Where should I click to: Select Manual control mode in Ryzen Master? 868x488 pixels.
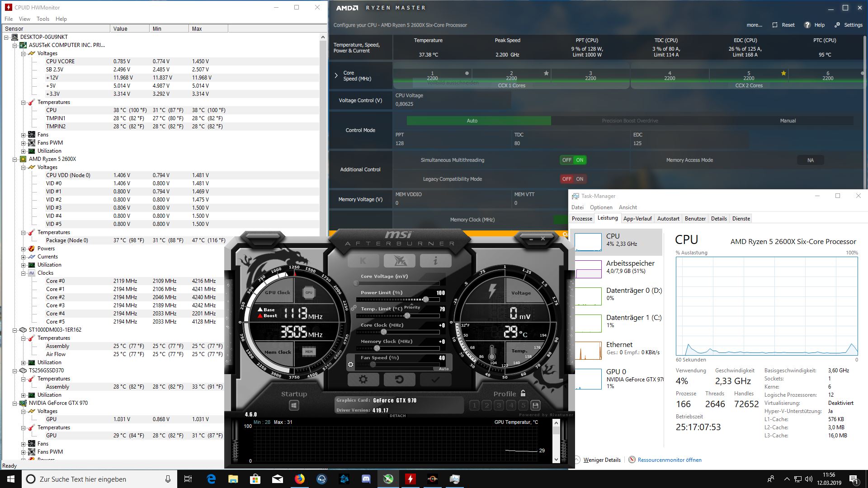[x=788, y=121]
